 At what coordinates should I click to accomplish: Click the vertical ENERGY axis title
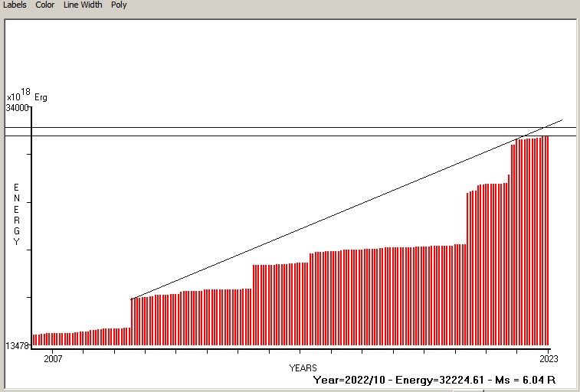tap(17, 214)
